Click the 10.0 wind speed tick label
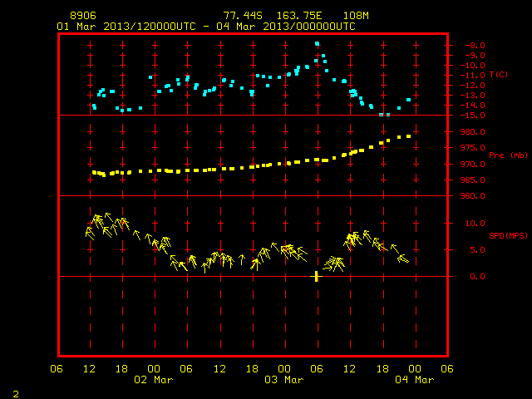The height and width of the screenshot is (399, 532). tap(475, 224)
